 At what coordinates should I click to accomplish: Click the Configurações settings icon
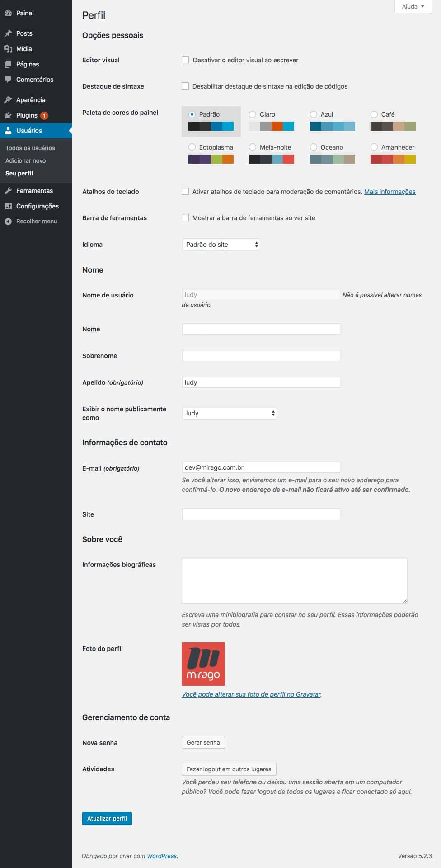[8, 206]
